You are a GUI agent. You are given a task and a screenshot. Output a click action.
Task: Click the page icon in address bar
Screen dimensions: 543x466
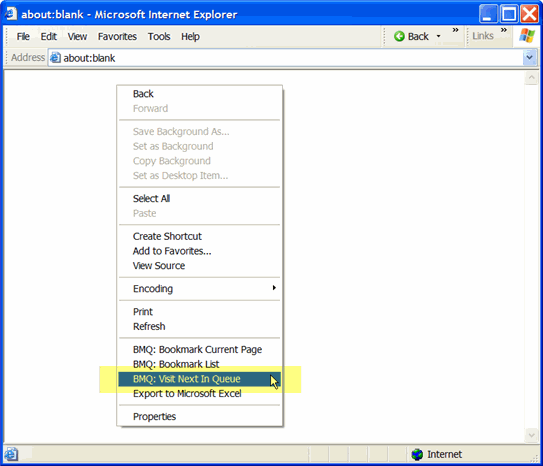point(55,57)
